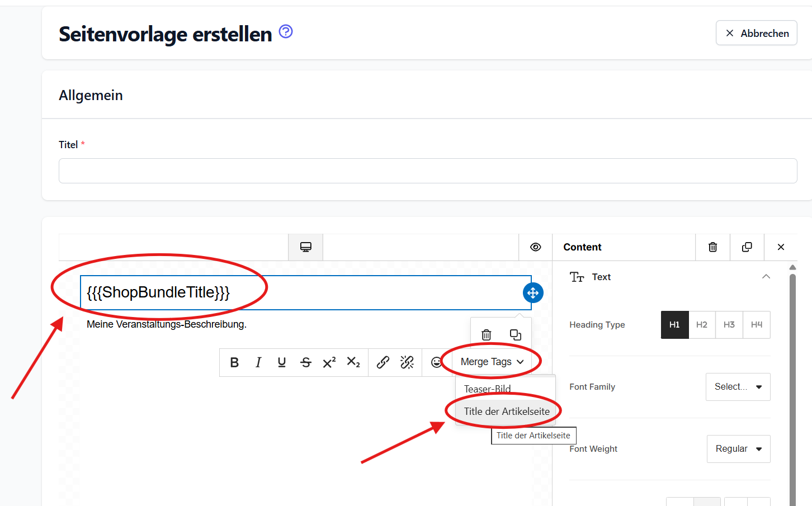Choose Title der Artikelseite merge tag
The width and height of the screenshot is (812, 506).
point(507,412)
